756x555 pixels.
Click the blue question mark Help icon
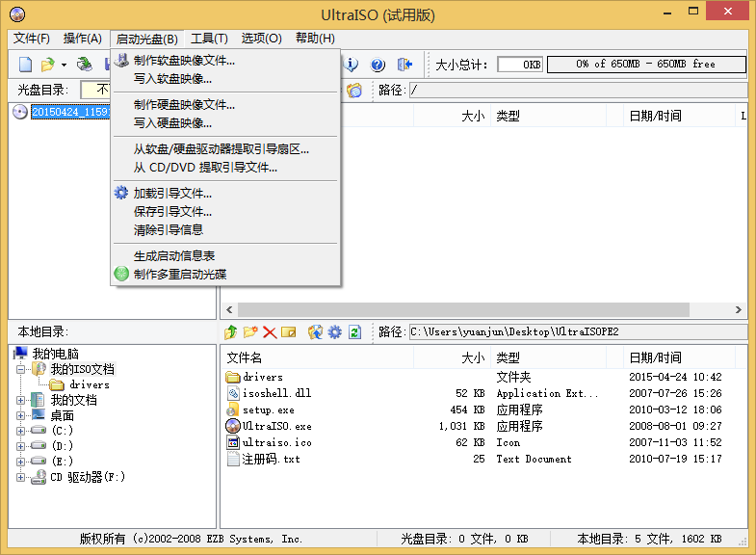[x=378, y=65]
